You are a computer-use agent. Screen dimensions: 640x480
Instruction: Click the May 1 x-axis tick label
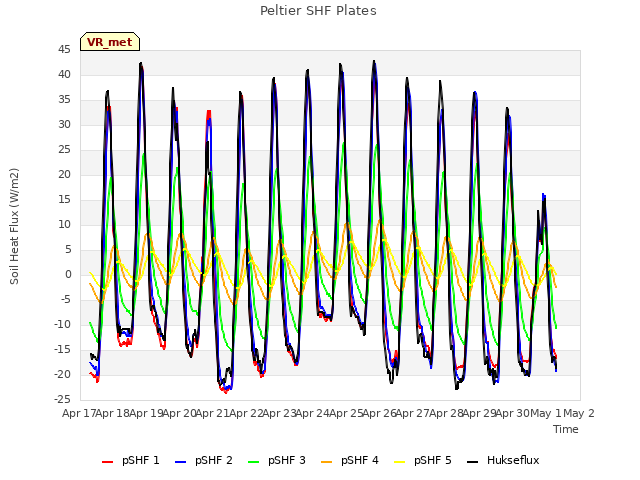[546, 413]
